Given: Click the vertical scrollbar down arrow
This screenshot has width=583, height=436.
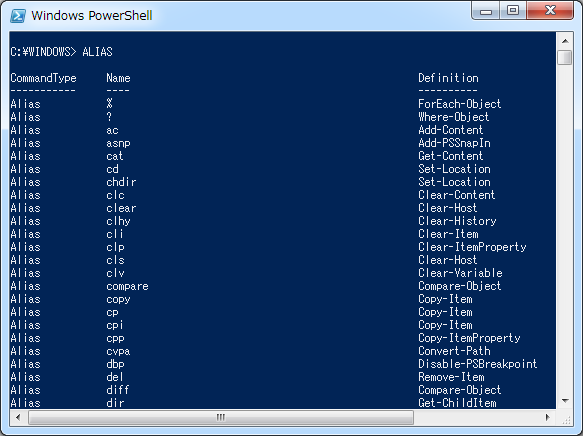Looking at the screenshot, I should click(565, 401).
